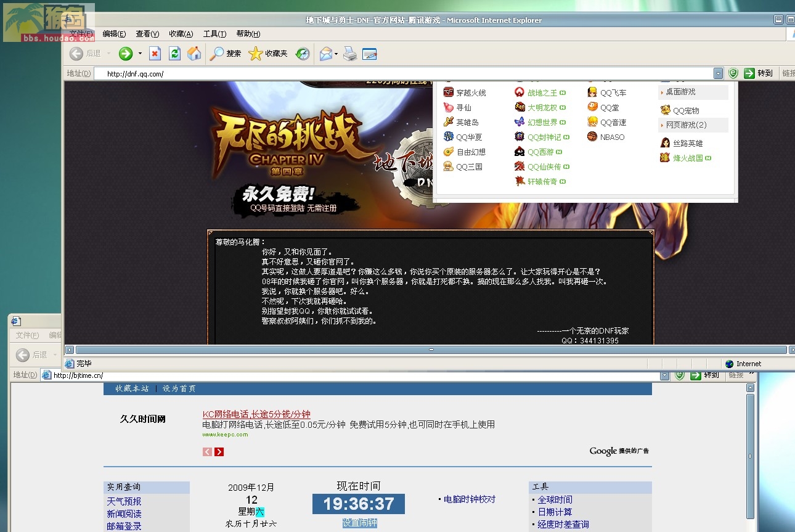Click the 烽火战国 game icon
Image resolution: width=795 pixels, height=532 pixels.
665,158
